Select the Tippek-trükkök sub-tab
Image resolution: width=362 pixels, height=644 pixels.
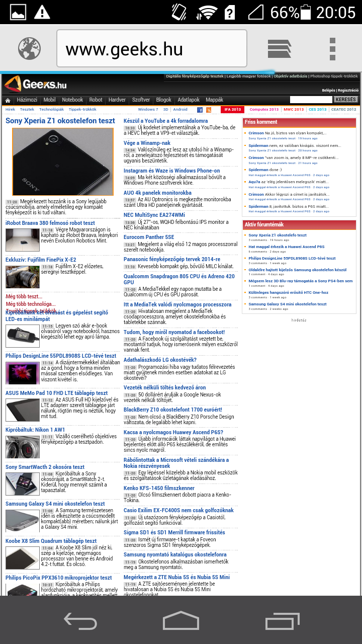coord(82,110)
